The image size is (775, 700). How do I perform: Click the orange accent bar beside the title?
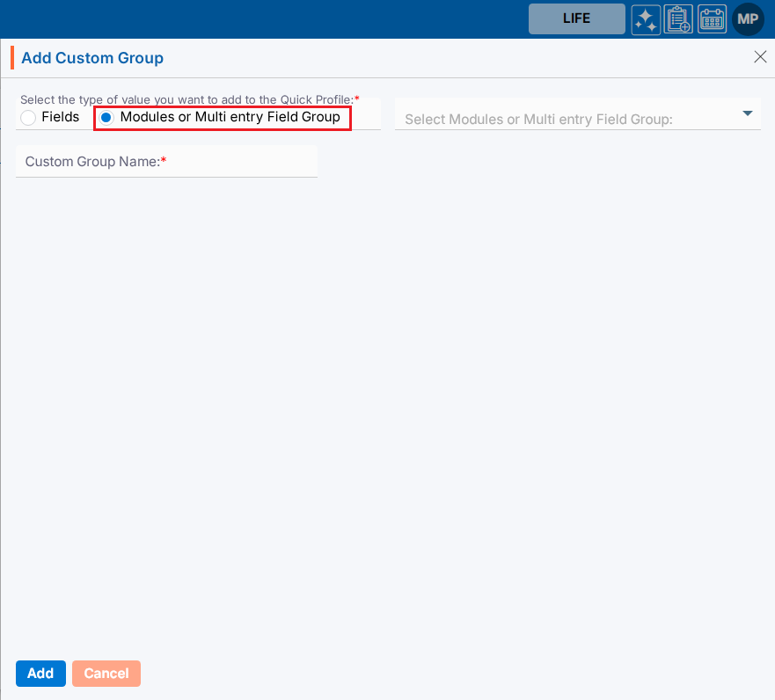click(x=12, y=58)
